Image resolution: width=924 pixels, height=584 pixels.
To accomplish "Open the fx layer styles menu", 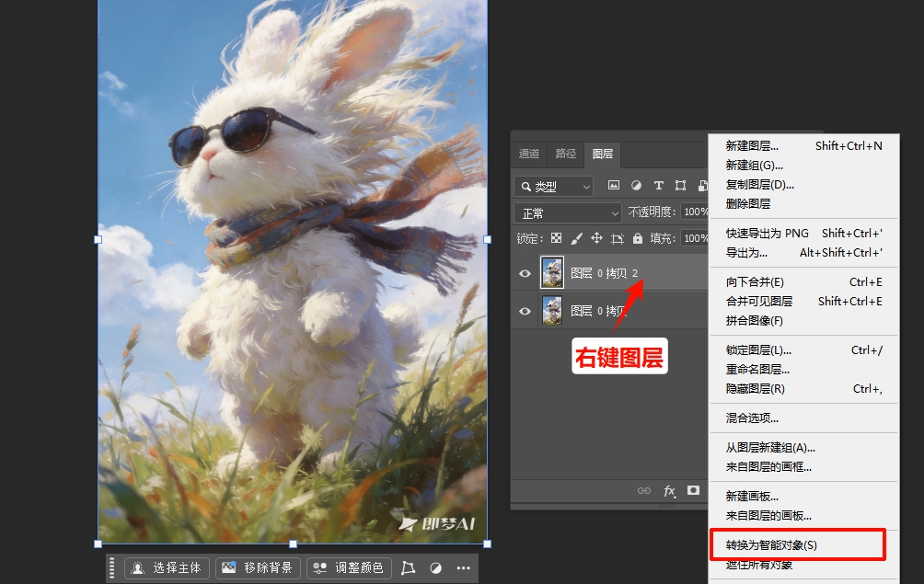I will tap(670, 490).
